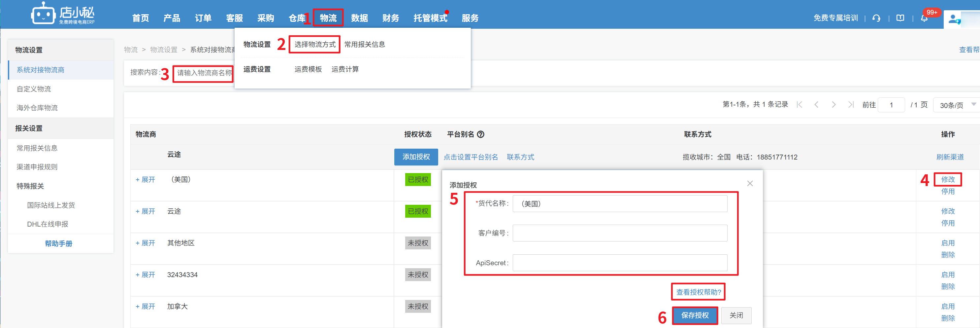Click the 平台别名 help question mark icon
Image resolution: width=980 pixels, height=328 pixels.
click(x=480, y=134)
